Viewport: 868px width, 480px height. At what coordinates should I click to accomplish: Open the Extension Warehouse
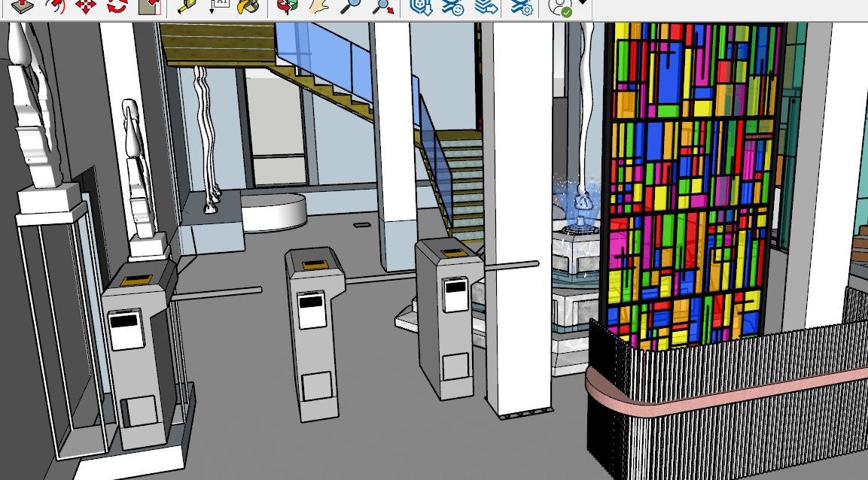452,6
